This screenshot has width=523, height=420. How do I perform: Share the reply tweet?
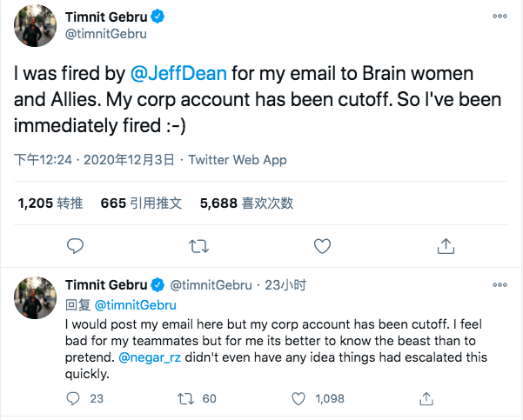coord(427,398)
